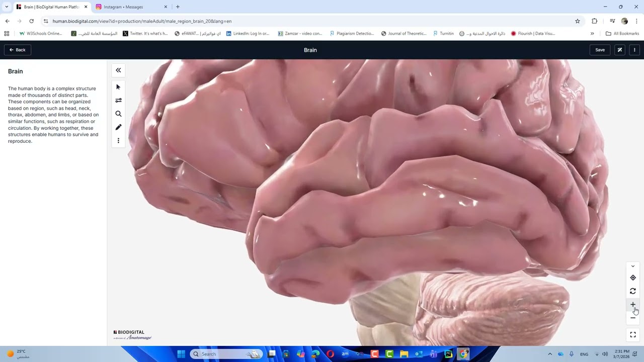Zoom out with the minus button
The height and width of the screenshot is (362, 644).
pos(633,318)
